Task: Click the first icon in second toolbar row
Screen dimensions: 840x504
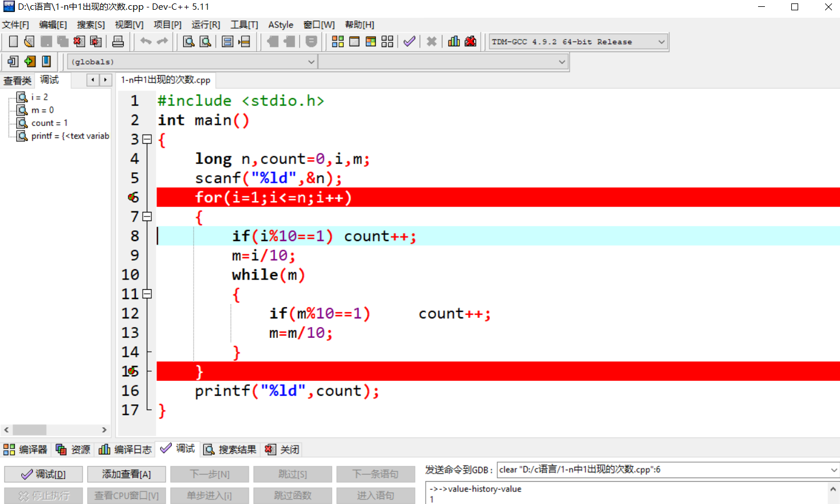Action: pos(13,61)
